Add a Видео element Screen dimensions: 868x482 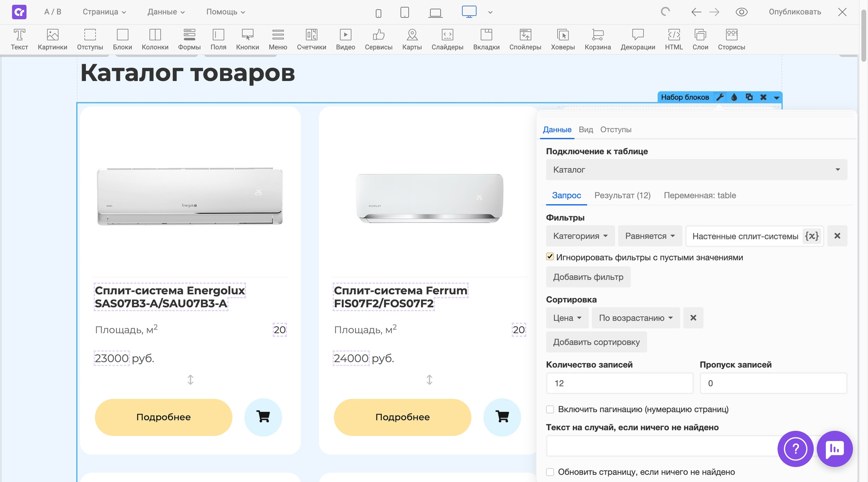[x=346, y=39]
